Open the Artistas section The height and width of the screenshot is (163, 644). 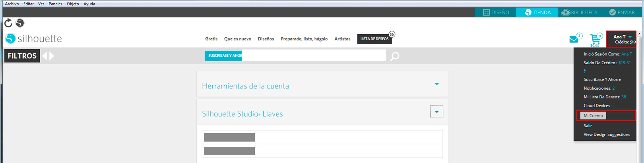342,39
